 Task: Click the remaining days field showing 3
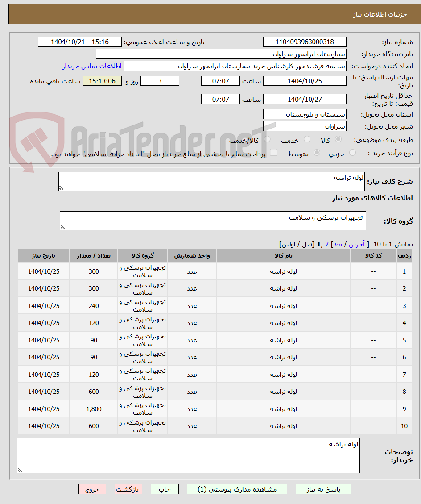(160, 81)
